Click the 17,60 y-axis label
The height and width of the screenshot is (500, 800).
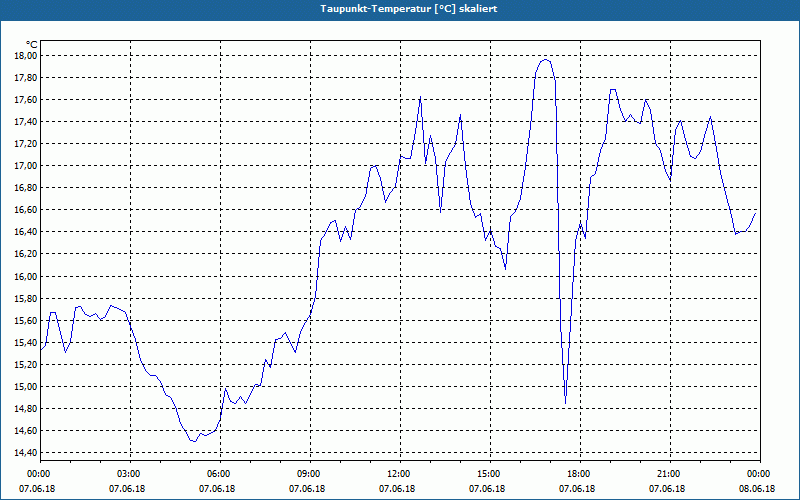pyautogui.click(x=27, y=99)
